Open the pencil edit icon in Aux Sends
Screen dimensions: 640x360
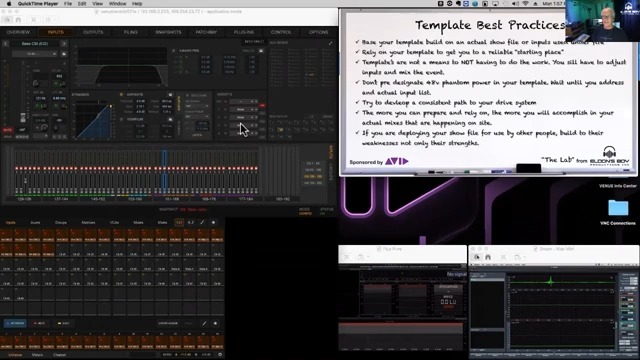pos(330,43)
